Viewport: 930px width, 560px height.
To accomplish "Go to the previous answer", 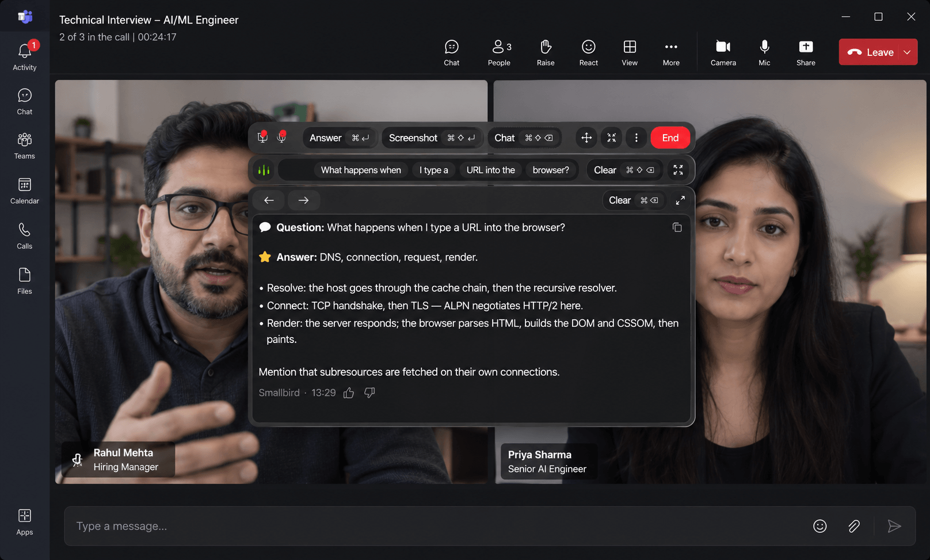I will pyautogui.click(x=269, y=200).
